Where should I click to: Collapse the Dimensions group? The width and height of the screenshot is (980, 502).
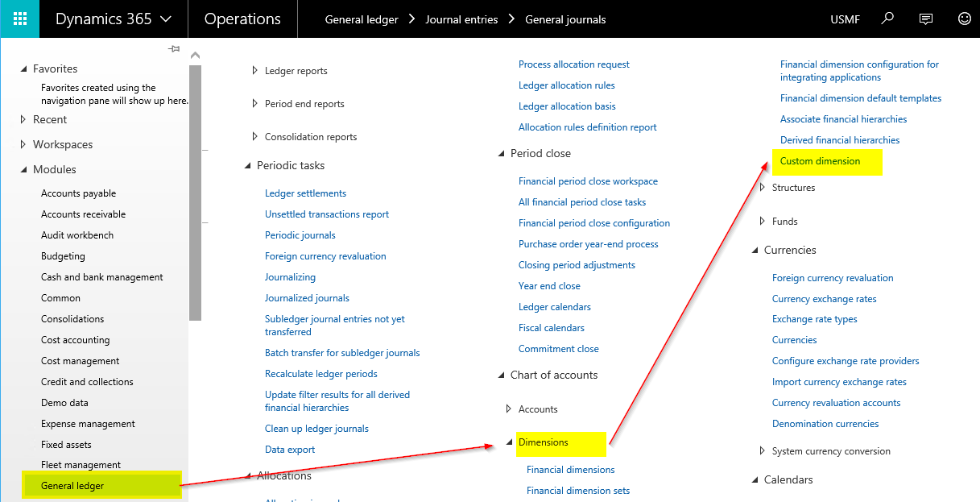coord(509,442)
